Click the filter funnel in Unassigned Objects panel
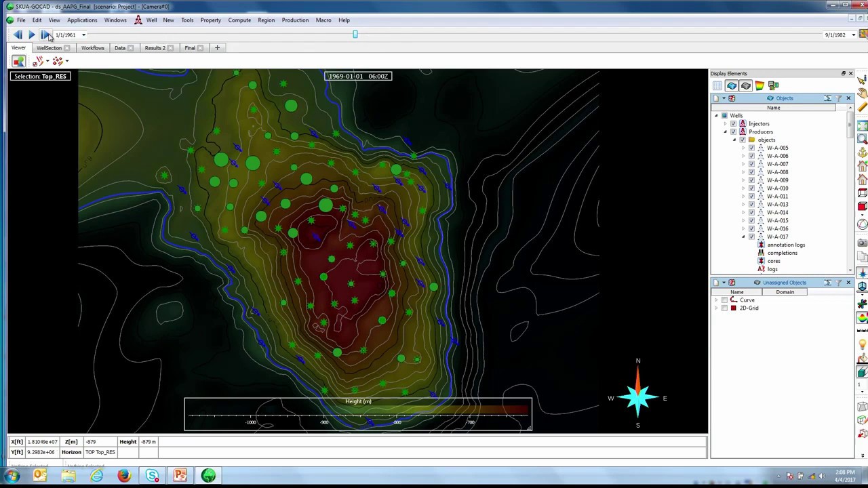This screenshot has width=868, height=488. [840, 283]
